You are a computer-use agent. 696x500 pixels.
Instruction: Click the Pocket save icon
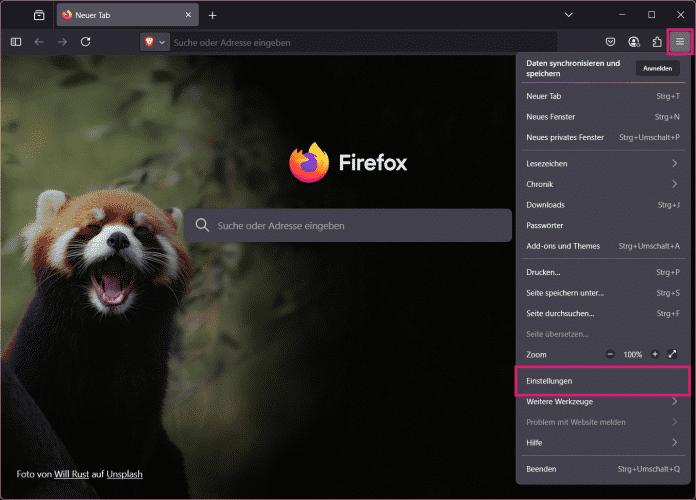[610, 42]
